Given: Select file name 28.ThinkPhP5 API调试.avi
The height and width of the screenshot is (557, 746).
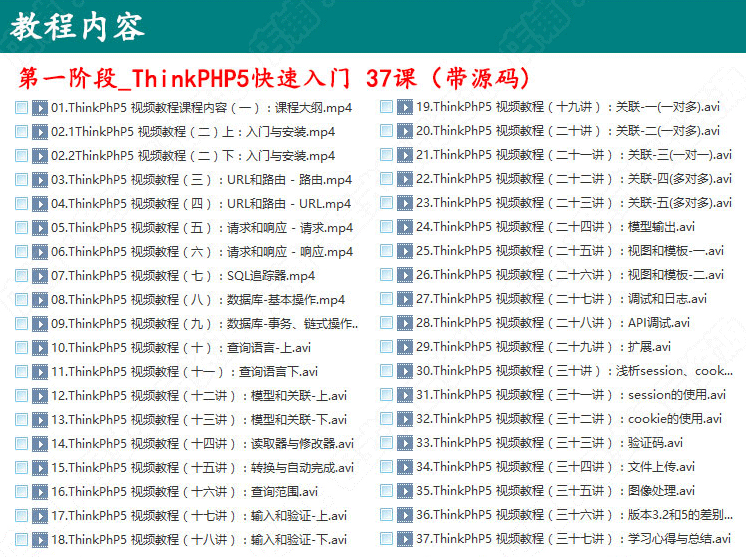Looking at the screenshot, I should (x=553, y=323).
